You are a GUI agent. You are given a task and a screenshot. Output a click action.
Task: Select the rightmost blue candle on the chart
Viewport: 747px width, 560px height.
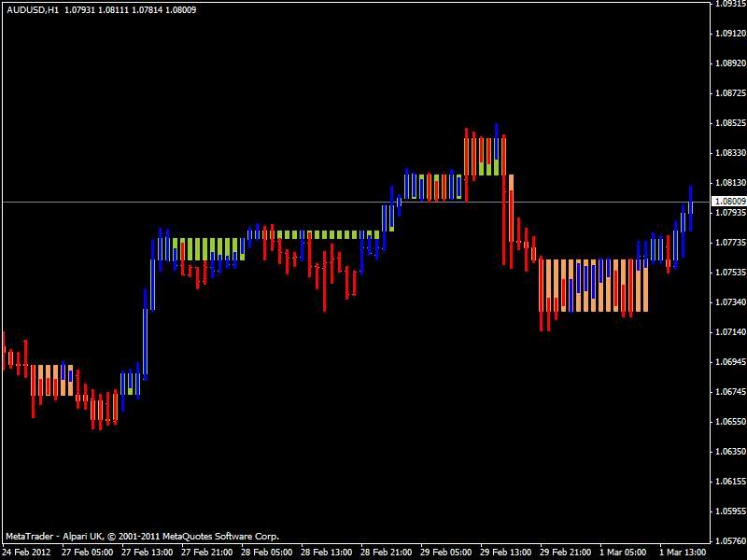tap(691, 210)
